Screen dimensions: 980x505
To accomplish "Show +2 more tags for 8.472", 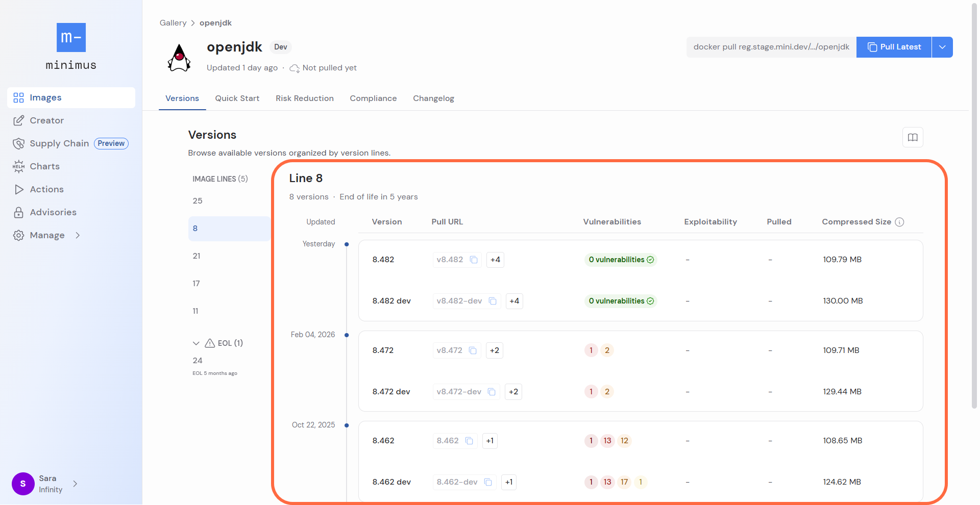I will click(x=495, y=350).
